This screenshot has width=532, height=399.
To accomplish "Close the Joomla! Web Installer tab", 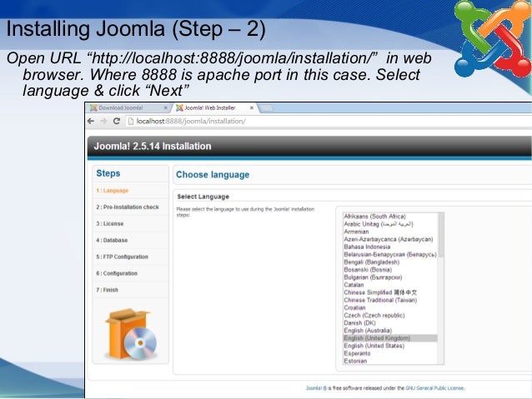I will (x=252, y=107).
